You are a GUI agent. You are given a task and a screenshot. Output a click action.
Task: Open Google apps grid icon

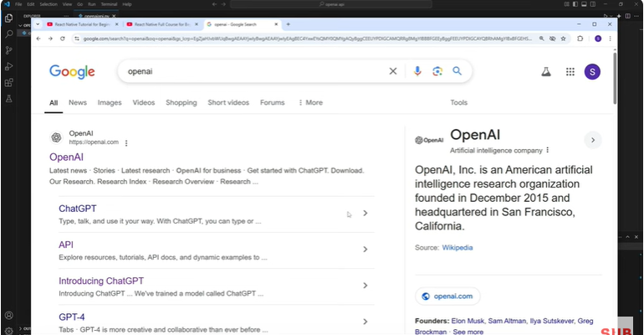(570, 71)
